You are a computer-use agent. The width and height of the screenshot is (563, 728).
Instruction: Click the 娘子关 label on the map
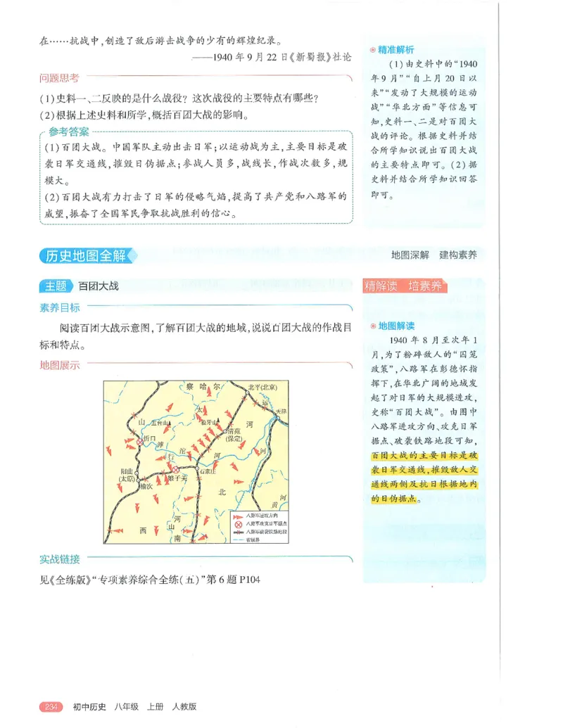[176, 478]
